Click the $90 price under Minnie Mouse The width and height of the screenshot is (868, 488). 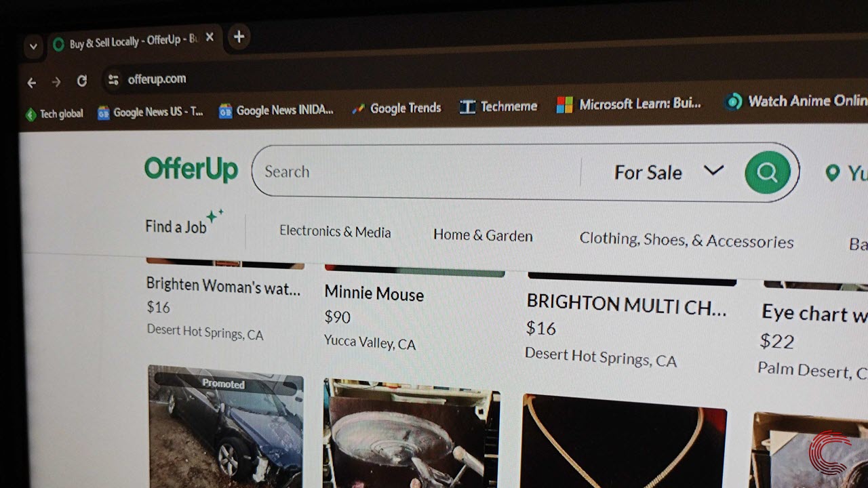tap(338, 317)
